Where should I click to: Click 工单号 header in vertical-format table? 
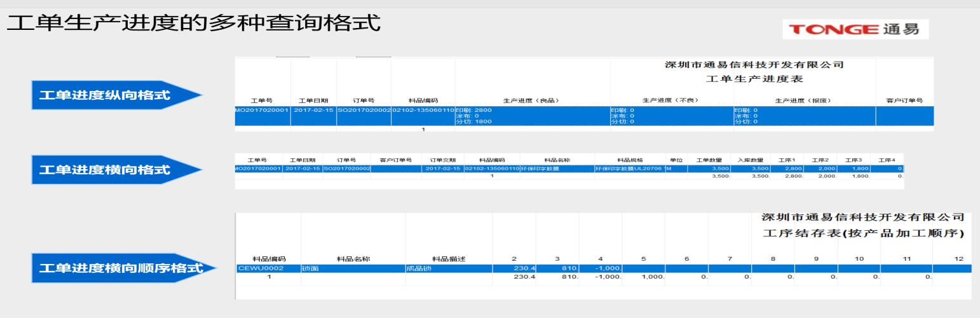click(262, 100)
